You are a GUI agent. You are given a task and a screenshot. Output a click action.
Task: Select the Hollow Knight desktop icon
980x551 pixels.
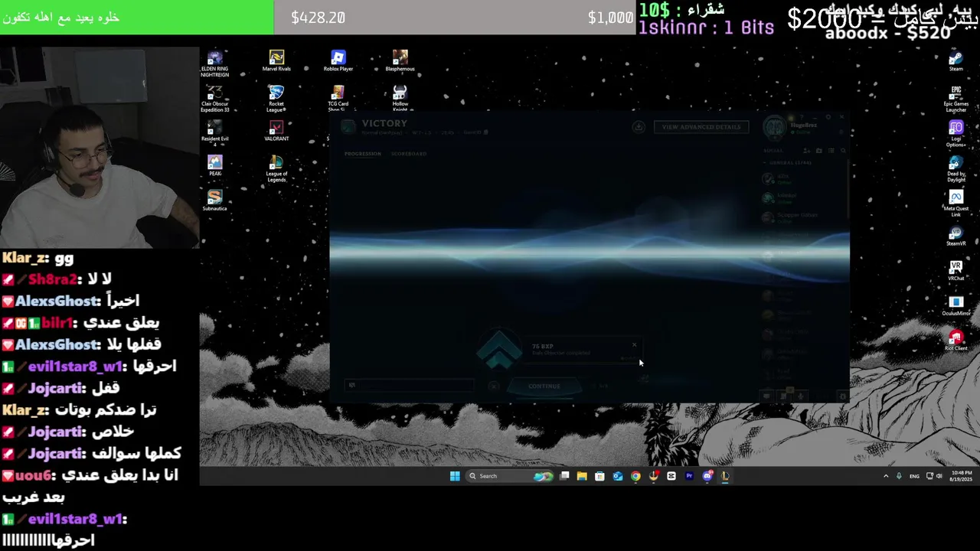[x=400, y=99]
